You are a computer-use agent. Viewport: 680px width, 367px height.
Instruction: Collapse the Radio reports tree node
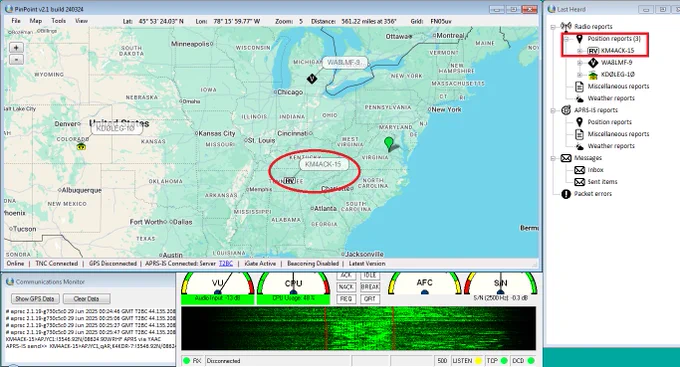(553, 27)
